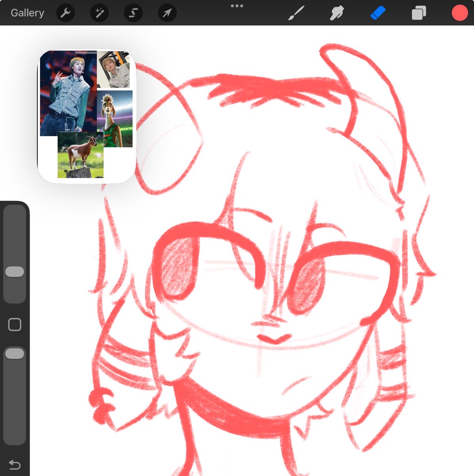Activate the Selection tool
474x476 pixels.
pos(134,13)
